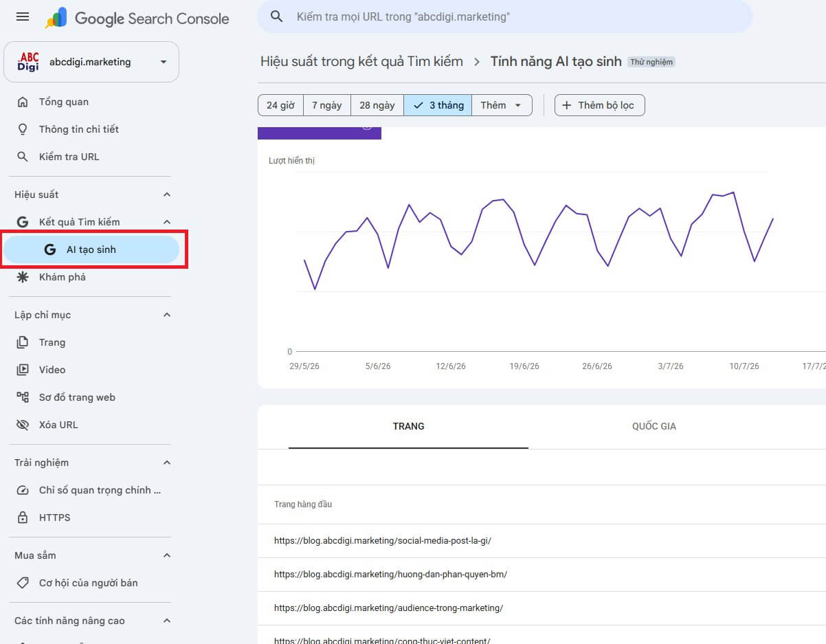
Task: Switch to the TRANG tab
Action: 408,426
